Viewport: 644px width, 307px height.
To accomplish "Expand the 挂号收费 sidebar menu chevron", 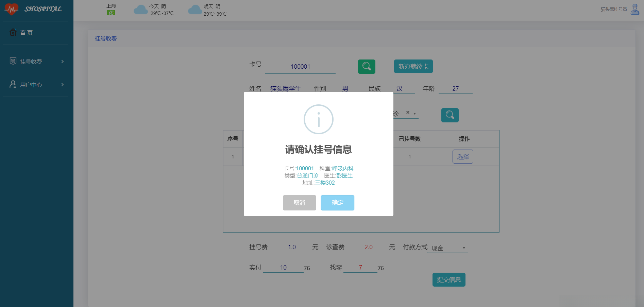I will 63,62.
